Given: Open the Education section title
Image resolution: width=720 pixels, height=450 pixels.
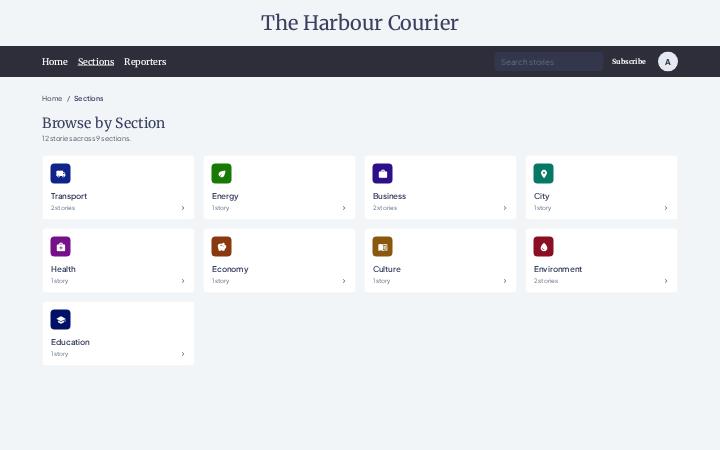Looking at the screenshot, I should tap(70, 342).
